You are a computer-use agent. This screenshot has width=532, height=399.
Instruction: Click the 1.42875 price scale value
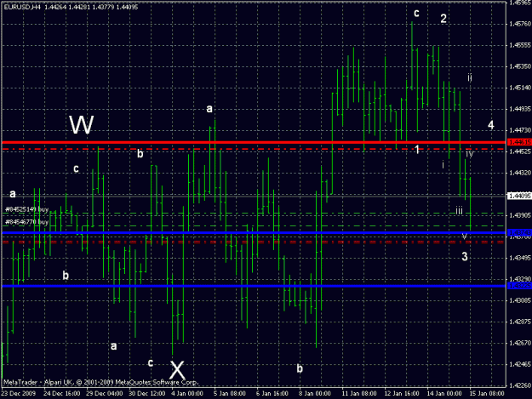pos(520,322)
